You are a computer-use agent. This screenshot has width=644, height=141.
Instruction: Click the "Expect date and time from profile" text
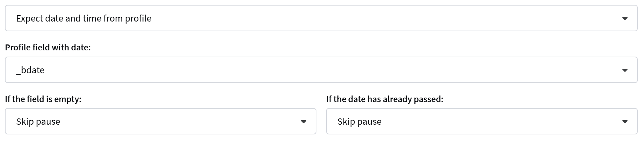point(84,18)
